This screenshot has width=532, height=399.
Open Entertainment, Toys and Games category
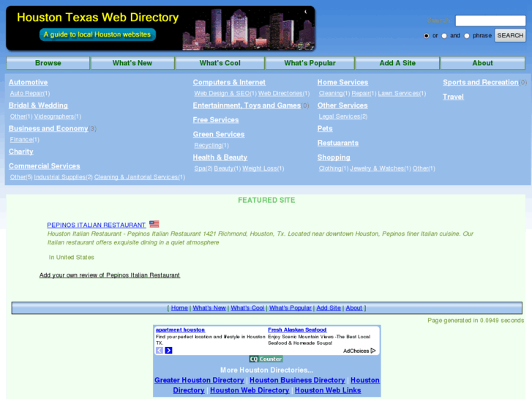click(x=247, y=105)
